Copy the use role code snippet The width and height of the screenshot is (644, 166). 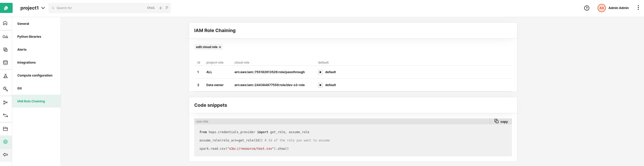[501, 122]
